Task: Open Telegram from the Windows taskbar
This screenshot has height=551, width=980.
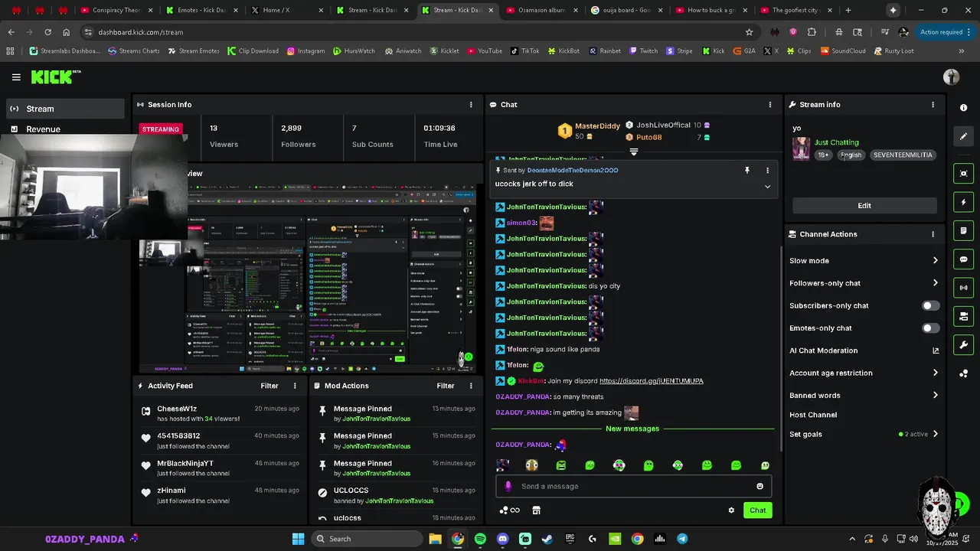Action: [682, 539]
